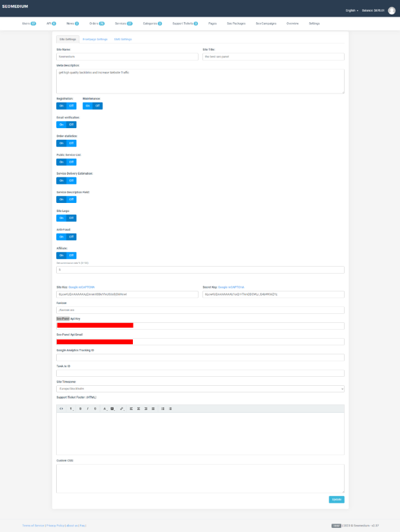Screen dimensions: 400x532
Task: Insert a link using editor toolbar
Action: (122, 409)
